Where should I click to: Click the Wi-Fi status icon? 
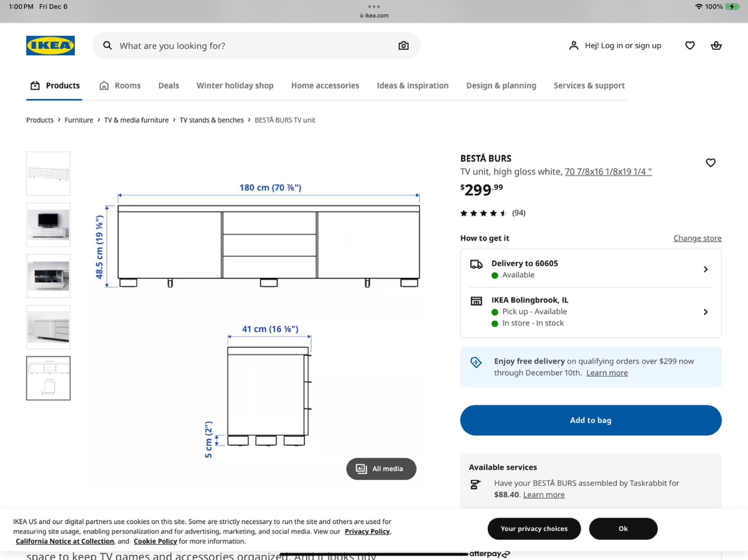coord(699,7)
